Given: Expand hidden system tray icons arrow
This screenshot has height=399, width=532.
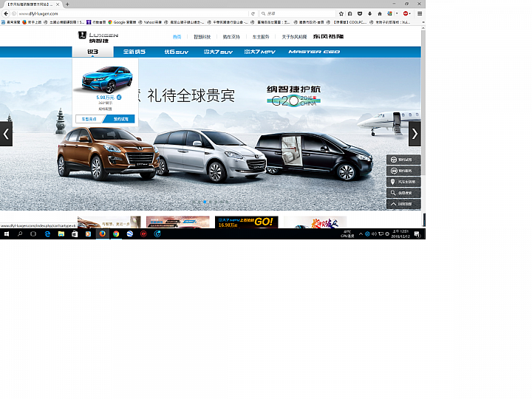Looking at the screenshot, I should coord(361,233).
